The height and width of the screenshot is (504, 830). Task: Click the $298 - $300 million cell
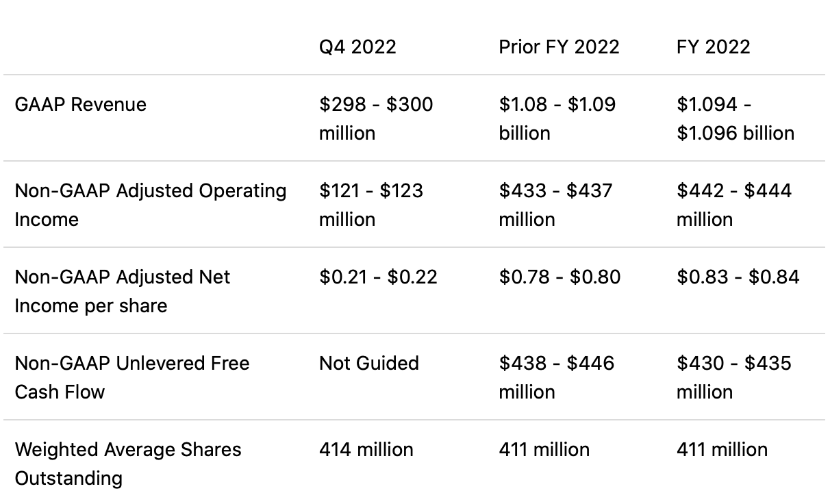click(375, 118)
